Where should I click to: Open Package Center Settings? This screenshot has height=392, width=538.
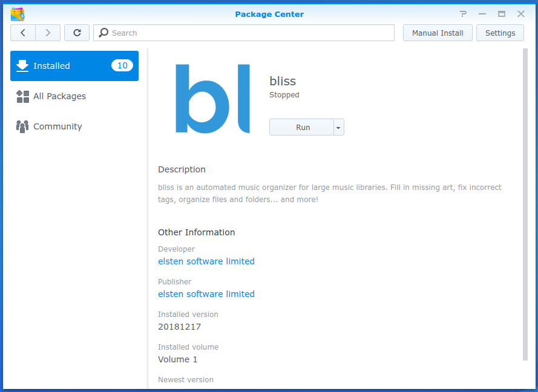tap(500, 33)
